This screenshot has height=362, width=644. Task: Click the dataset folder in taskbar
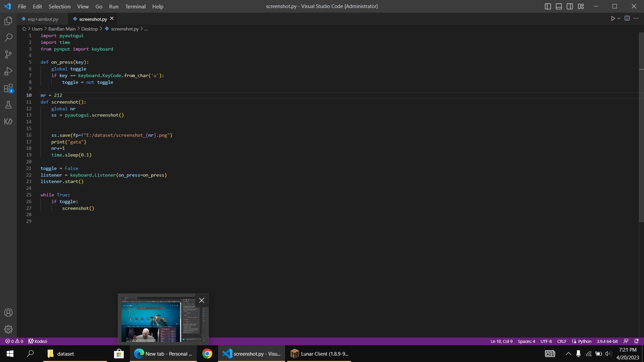(x=65, y=354)
